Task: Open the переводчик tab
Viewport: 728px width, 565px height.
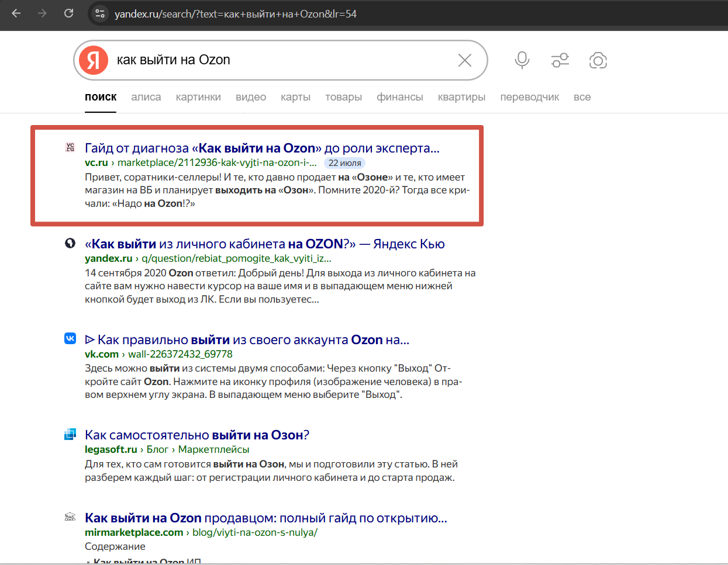Action: click(529, 97)
